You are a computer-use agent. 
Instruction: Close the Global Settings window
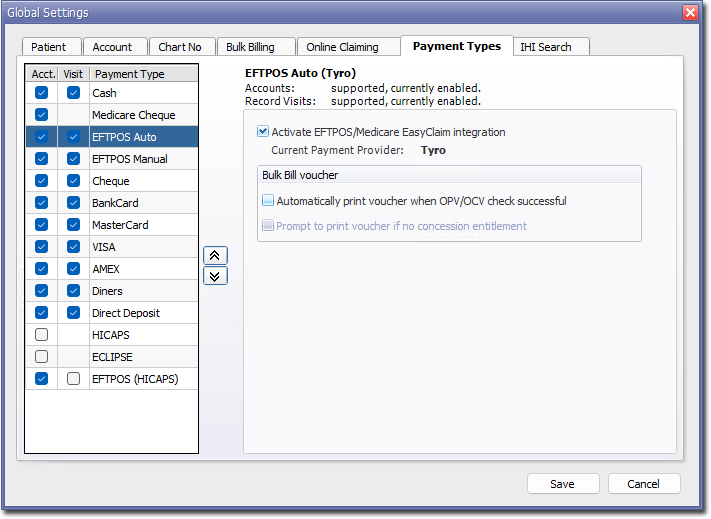(690, 13)
